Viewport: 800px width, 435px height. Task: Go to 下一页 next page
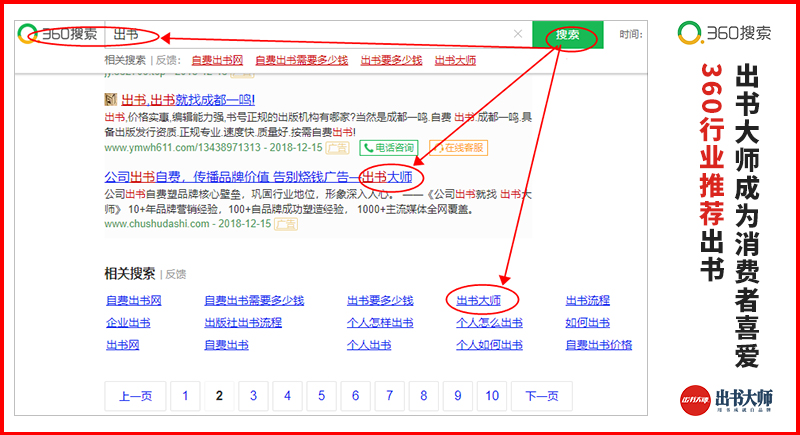pos(541,396)
